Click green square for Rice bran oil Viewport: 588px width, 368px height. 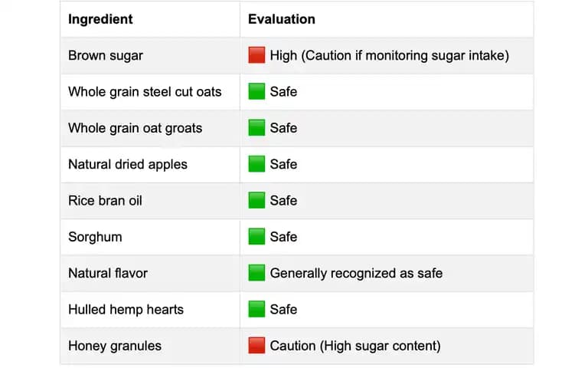coord(256,200)
